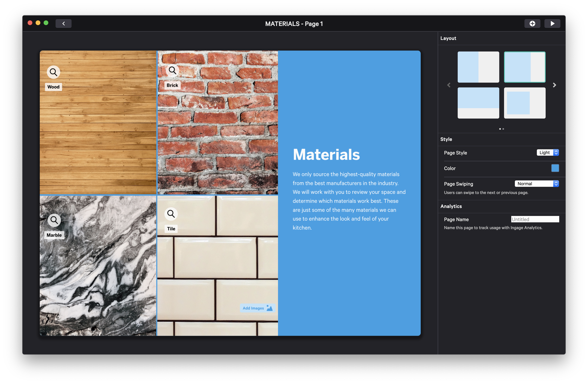Click magnifier icon on Brick image
Screen dimensions: 588x384
172,71
